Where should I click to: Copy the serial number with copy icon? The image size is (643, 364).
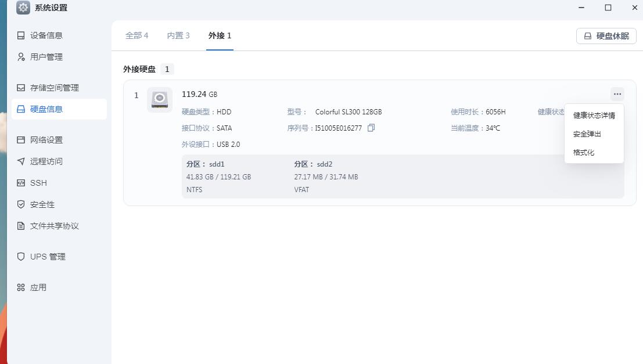click(x=371, y=128)
